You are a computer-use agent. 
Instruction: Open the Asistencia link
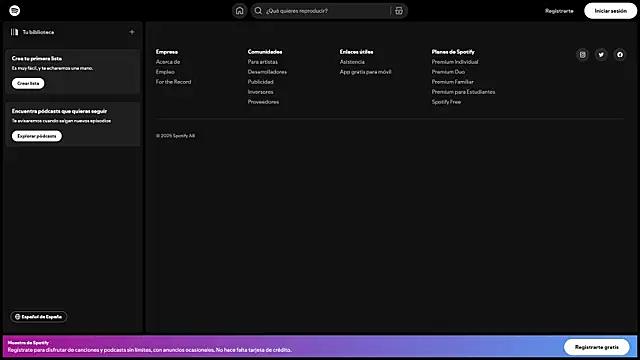pyautogui.click(x=352, y=62)
